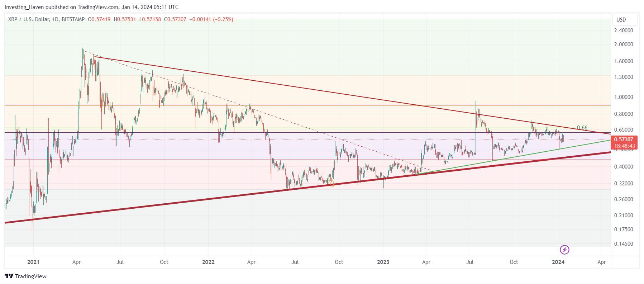Click the publisher header text Investing_Haven
Screen dimensions: 644x284
click(x=24, y=7)
